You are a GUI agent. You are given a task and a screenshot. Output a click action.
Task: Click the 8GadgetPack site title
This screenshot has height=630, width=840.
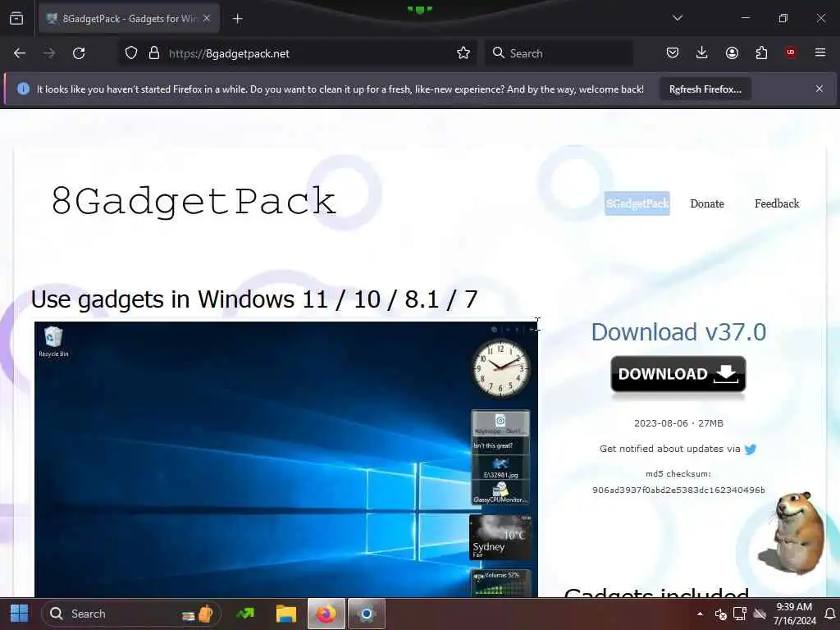pos(194,202)
